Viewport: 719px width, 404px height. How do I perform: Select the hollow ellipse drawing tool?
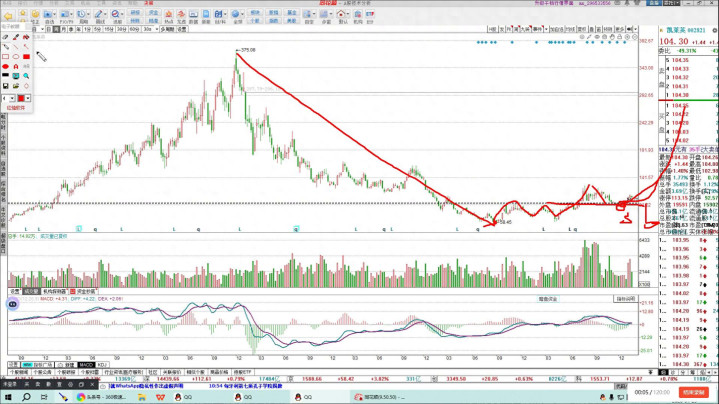pos(16,56)
